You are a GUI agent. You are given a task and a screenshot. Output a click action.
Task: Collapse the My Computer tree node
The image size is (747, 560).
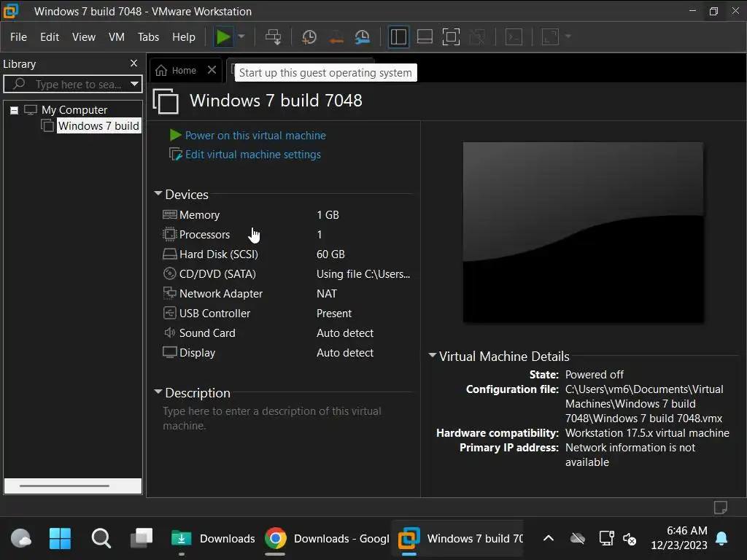tap(15, 110)
